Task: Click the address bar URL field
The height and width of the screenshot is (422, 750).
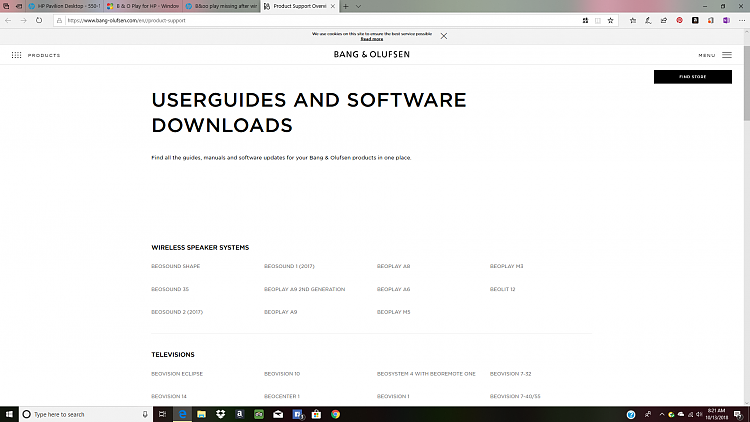Action: coord(316,21)
